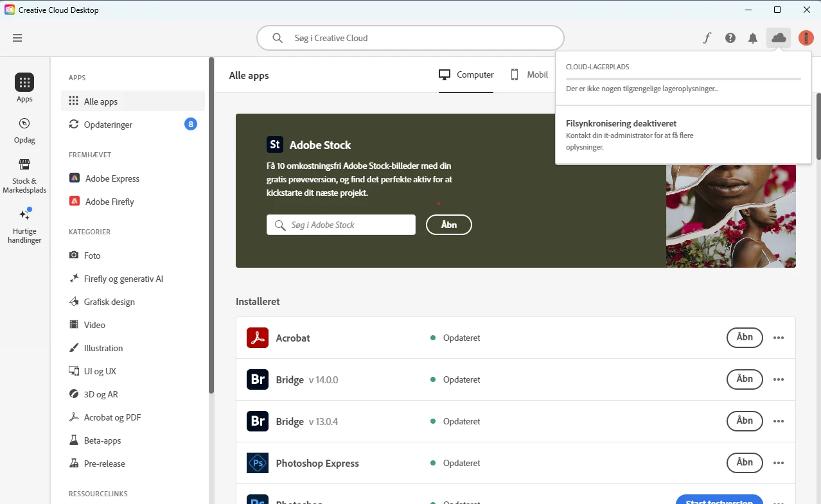The height and width of the screenshot is (504, 821).
Task: Switch to the Computer tab
Action: [x=466, y=75]
